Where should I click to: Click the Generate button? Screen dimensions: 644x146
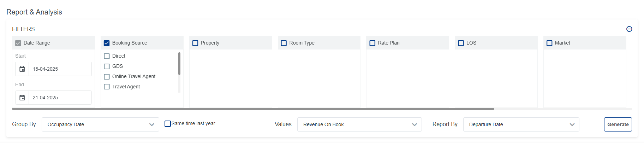pyautogui.click(x=618, y=124)
